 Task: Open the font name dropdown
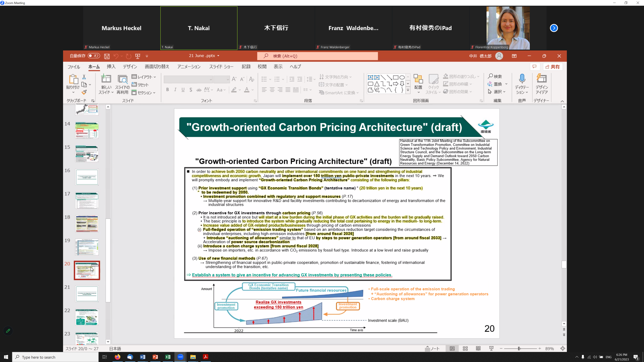point(211,79)
